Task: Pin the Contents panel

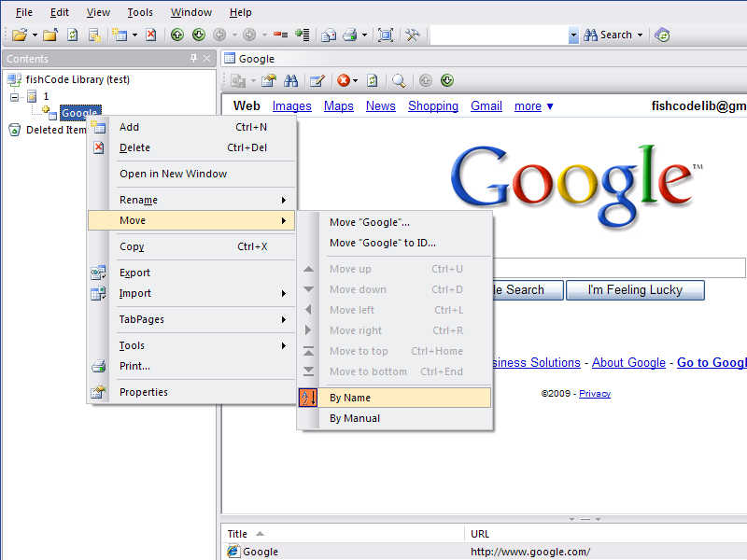Action: 193,58
